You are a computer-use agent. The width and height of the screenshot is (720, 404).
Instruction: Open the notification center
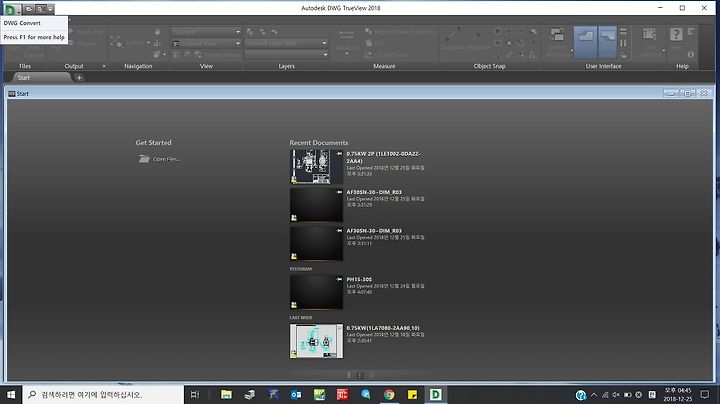coord(705,394)
